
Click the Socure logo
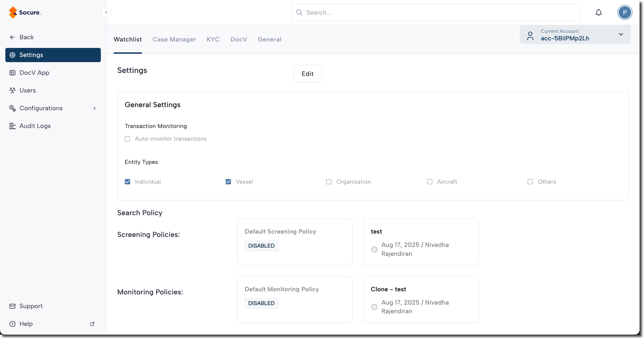click(x=25, y=12)
